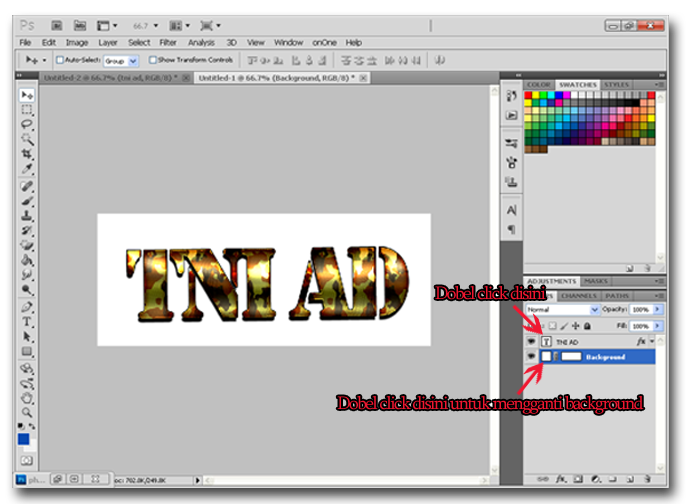Pick the first red swatch in Swatches
Screen dimensions: 689x504
528,95
